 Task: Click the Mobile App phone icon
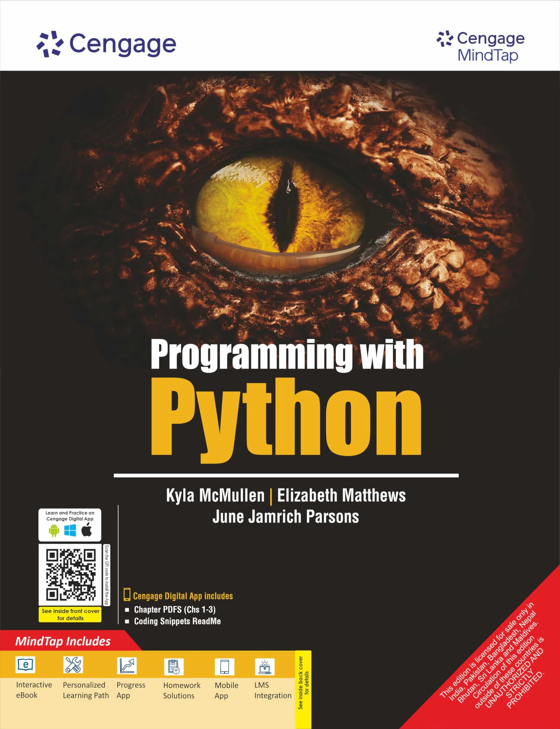click(224, 666)
